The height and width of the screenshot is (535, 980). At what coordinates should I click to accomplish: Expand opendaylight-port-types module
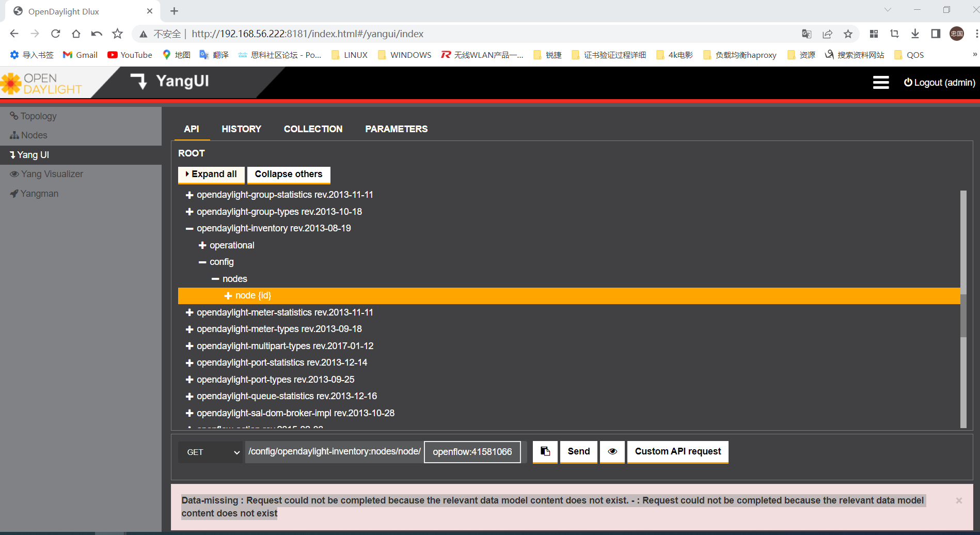click(189, 380)
